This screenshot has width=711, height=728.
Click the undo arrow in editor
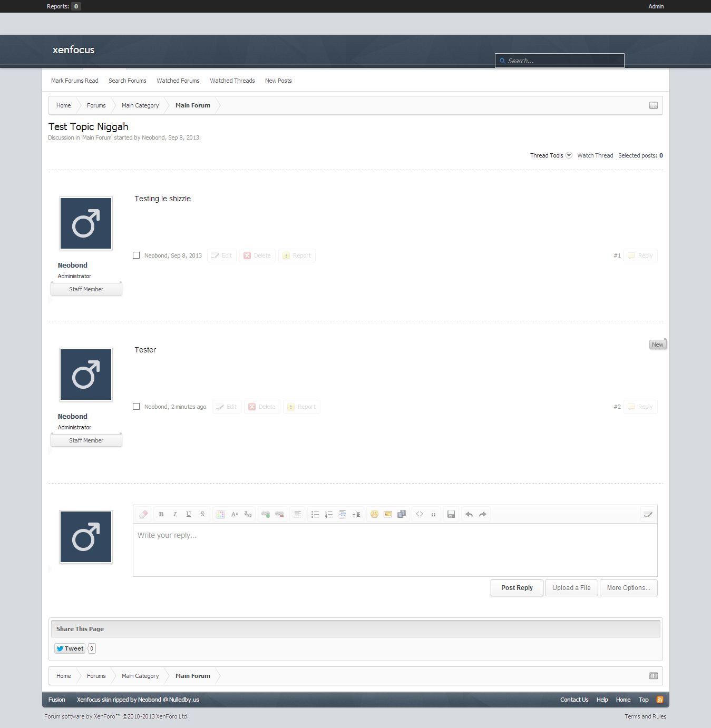click(469, 514)
